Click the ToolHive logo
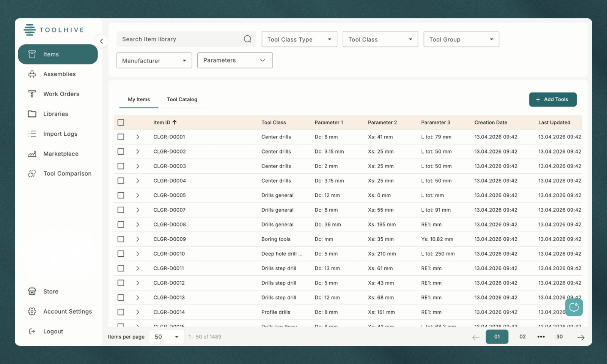This screenshot has height=364, width=607. tap(53, 30)
